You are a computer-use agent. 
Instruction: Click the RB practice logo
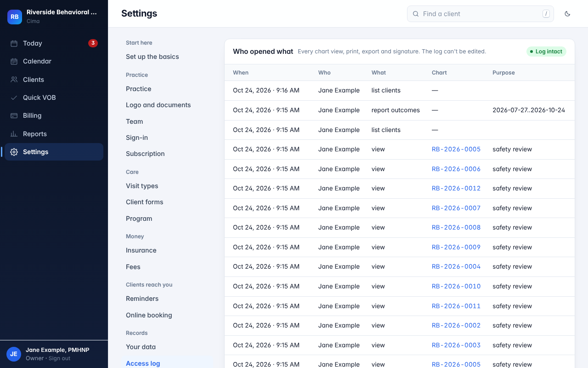(x=15, y=17)
